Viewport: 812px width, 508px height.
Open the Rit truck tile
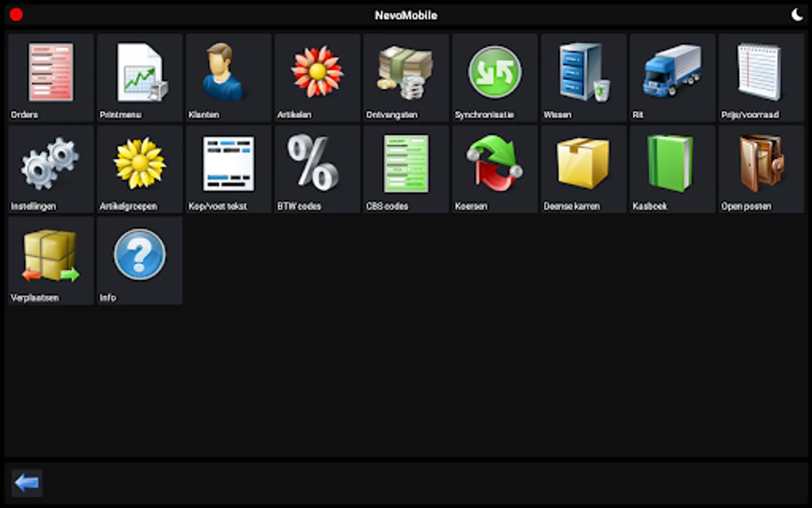(x=673, y=77)
